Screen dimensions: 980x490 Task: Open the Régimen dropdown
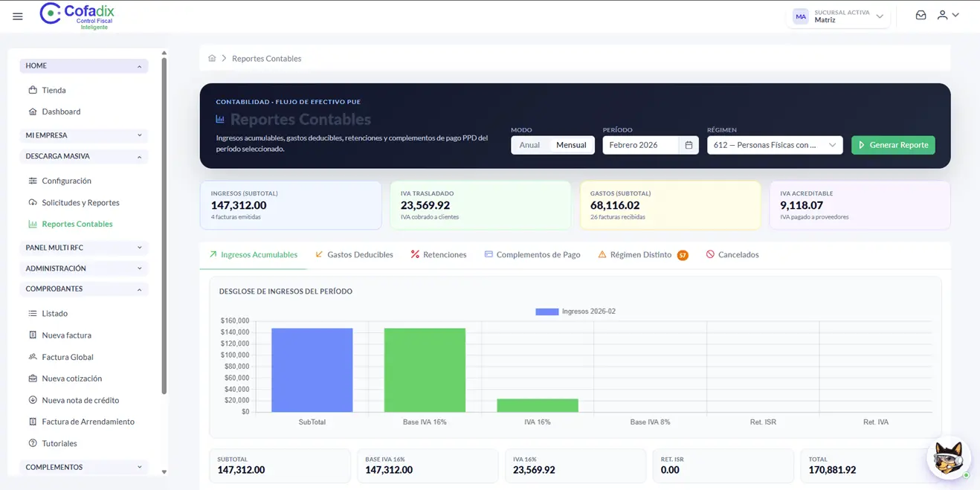coord(774,145)
